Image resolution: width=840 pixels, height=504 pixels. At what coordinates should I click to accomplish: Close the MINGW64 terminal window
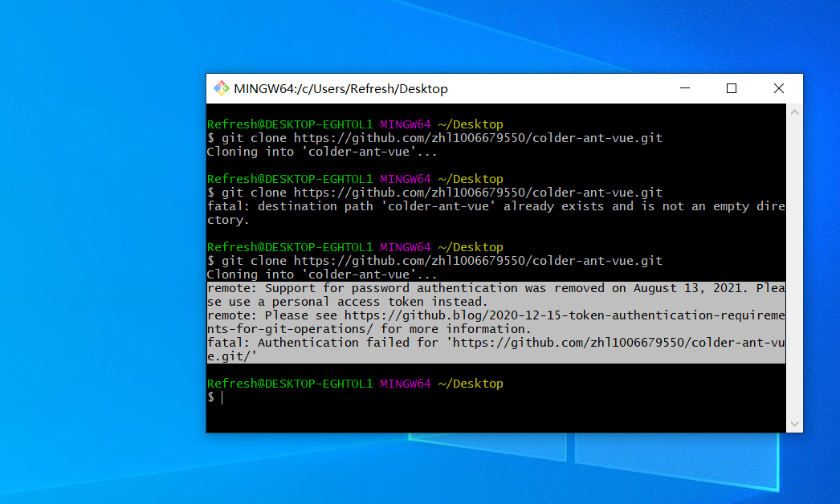pyautogui.click(x=779, y=88)
